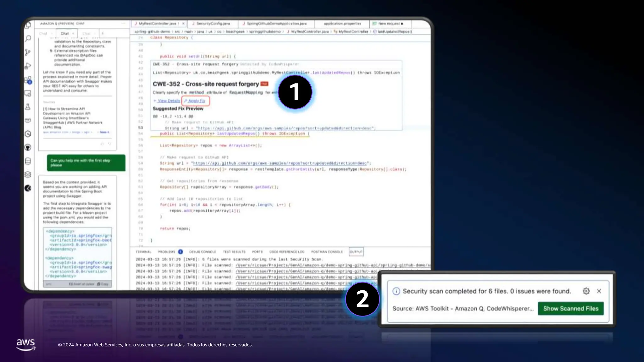Click the lastUpdatedRepos method signature line
Screen dimensions: 644x362
(235, 134)
